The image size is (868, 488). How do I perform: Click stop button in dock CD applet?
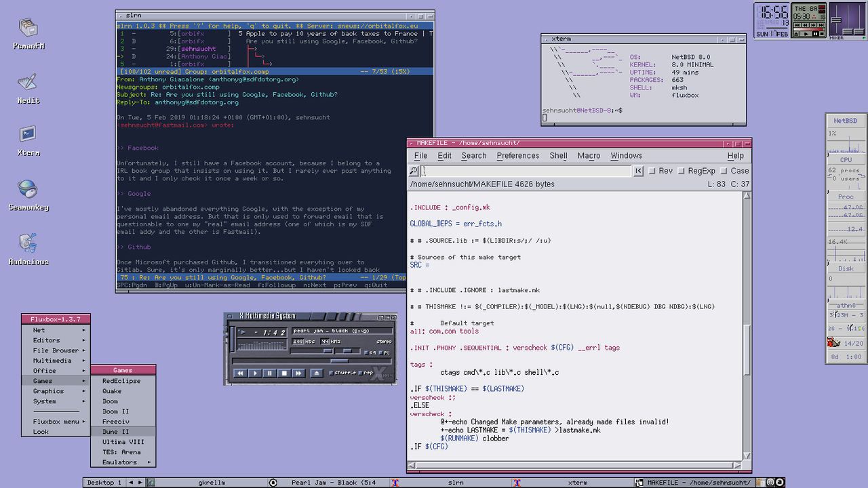(x=822, y=34)
